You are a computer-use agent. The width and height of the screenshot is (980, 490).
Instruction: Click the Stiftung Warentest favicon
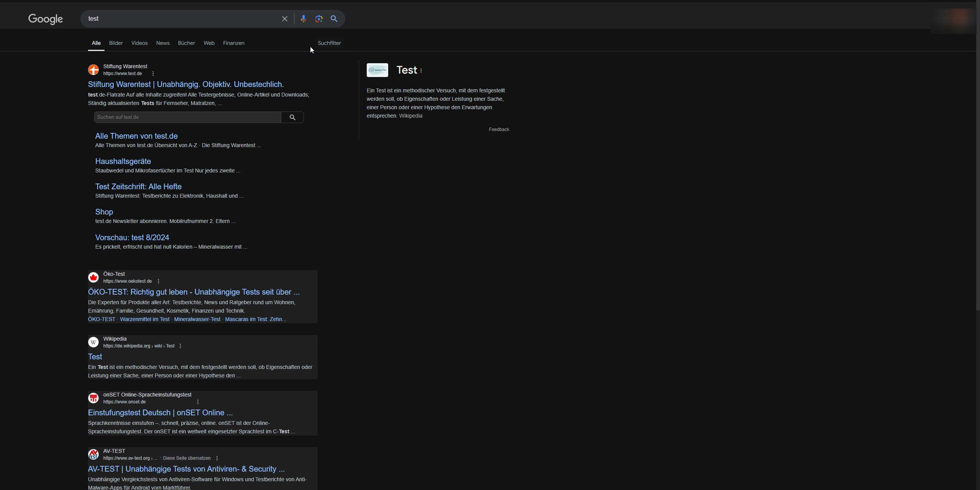[x=93, y=70]
